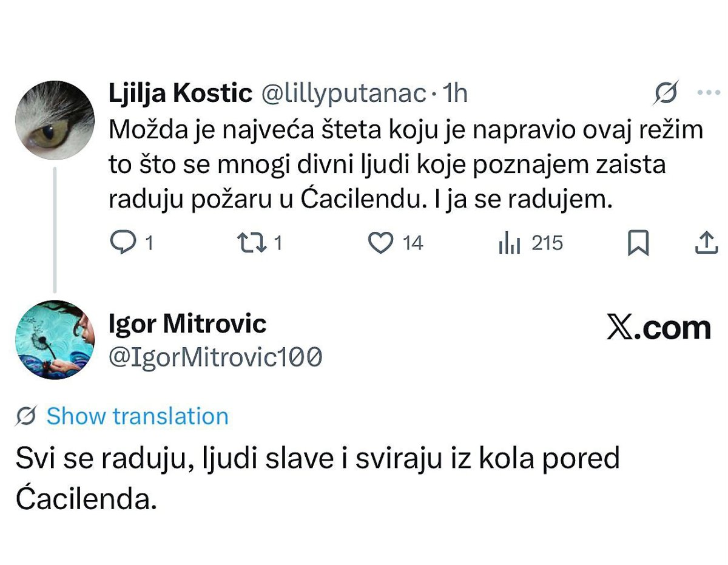728x565 pixels.
Task: Repost Ljilja Kostic's tweet
Action: click(250, 243)
